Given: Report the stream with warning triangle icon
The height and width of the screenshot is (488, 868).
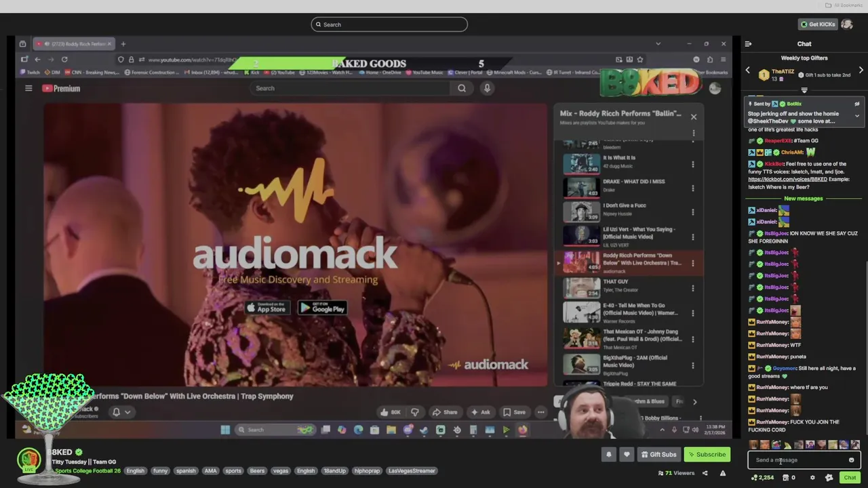Looking at the screenshot, I should coord(723,473).
